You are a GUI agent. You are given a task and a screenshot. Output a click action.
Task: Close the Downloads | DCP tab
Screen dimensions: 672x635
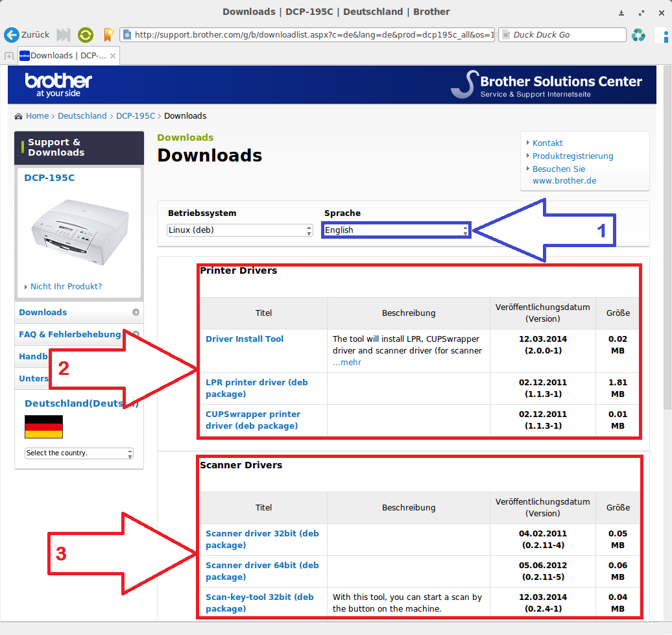[113, 56]
